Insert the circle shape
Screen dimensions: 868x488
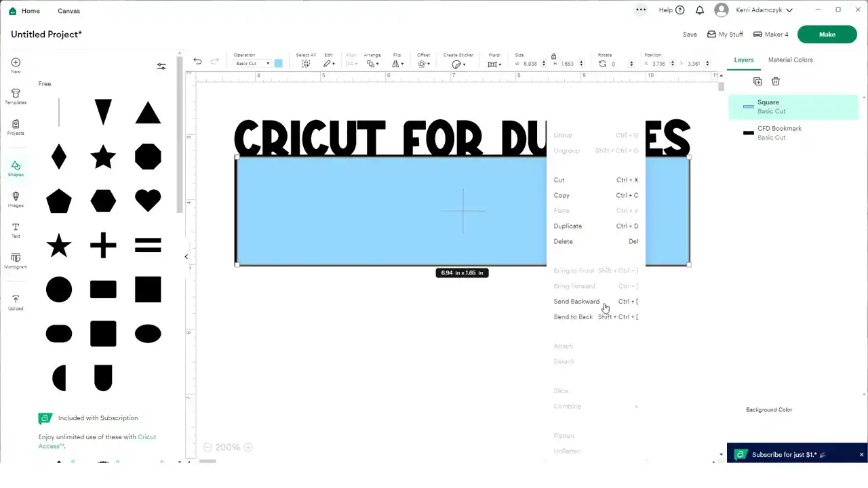pos(59,289)
